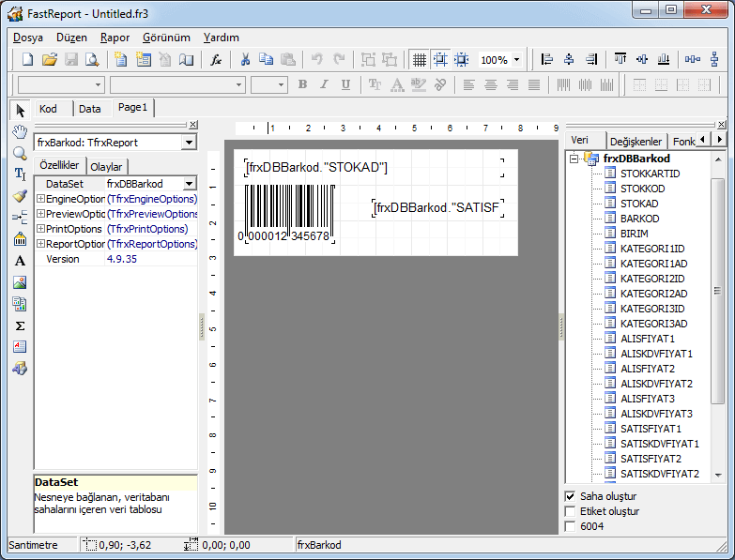This screenshot has width=735, height=560.
Task: Switch to the Değişkenler tab
Action: pos(635,142)
